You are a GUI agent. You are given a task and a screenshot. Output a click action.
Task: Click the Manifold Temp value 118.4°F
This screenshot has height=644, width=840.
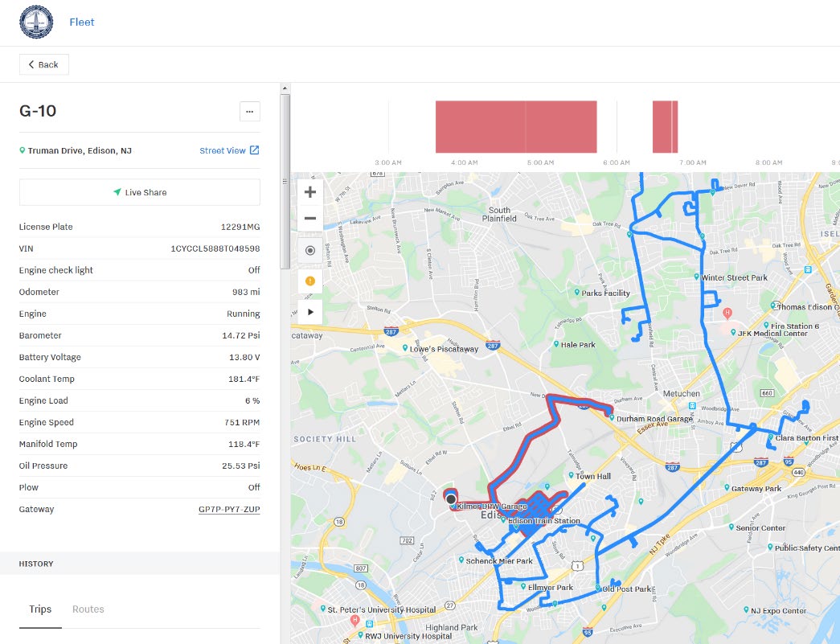(x=244, y=444)
